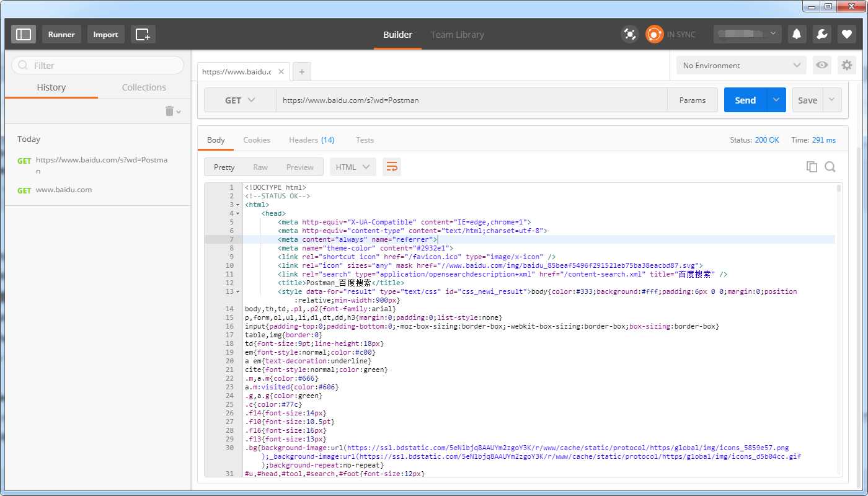Open manage environments gear icon

(847, 65)
